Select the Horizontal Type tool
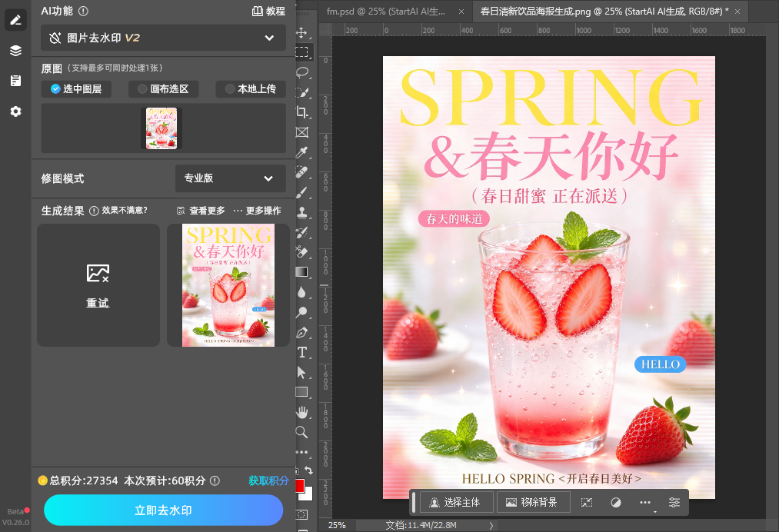This screenshot has width=779, height=532. tap(301, 352)
